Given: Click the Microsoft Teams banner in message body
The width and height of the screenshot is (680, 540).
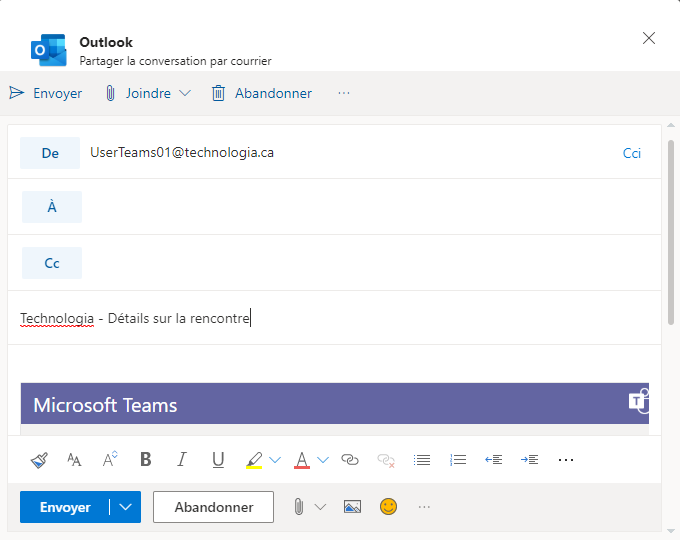Looking at the screenshot, I should pos(335,403).
